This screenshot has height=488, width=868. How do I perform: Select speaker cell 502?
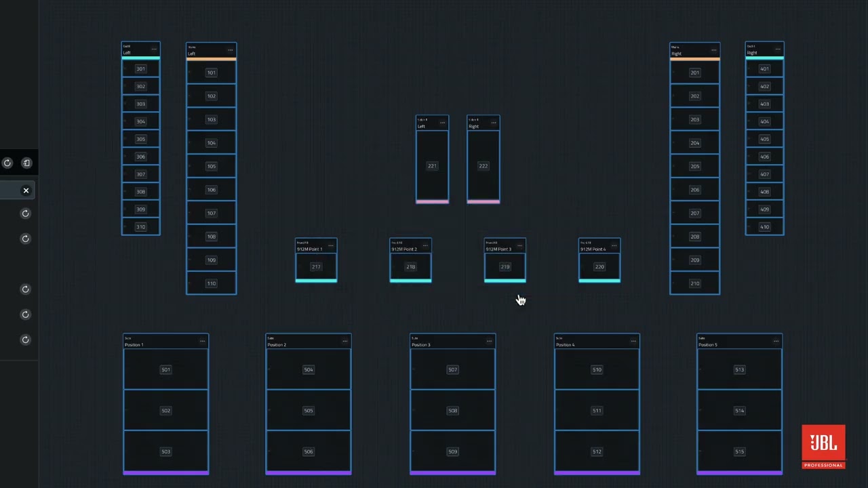166,410
